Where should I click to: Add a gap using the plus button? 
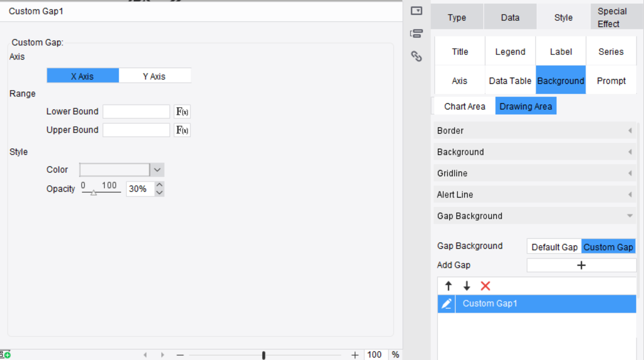point(581,265)
